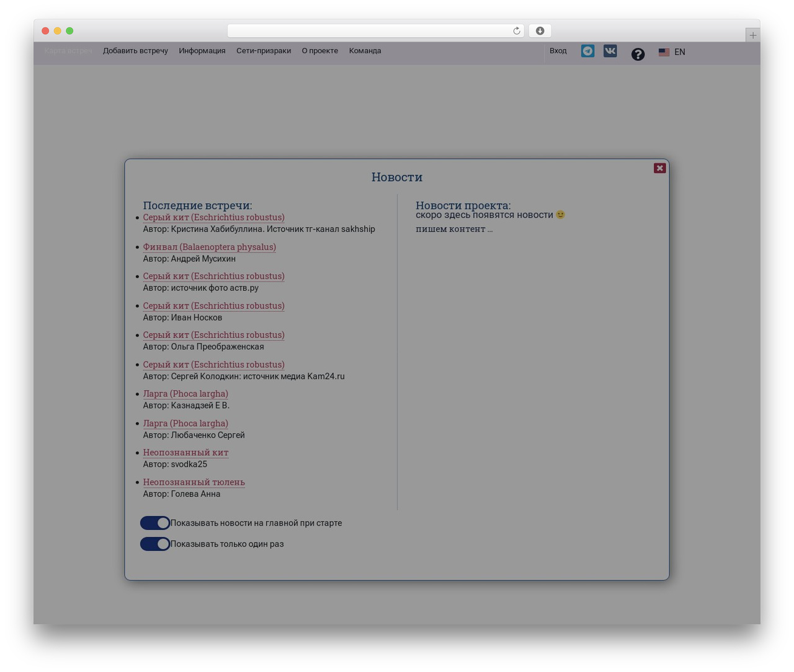The image size is (794, 672).
Task: Close the Новости dialog with red X
Action: pos(659,168)
